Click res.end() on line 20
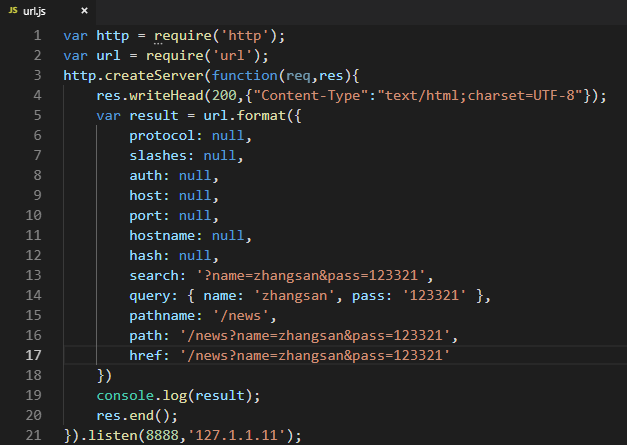 click(134, 416)
